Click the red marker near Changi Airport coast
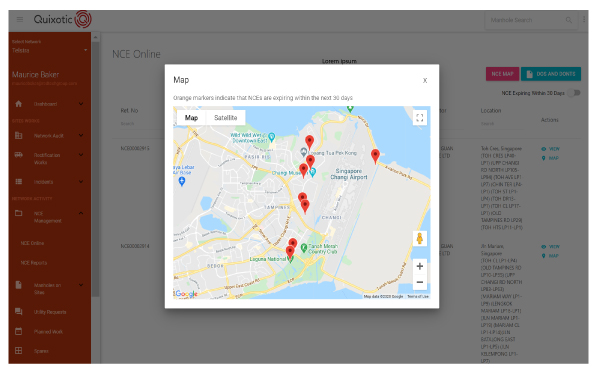Screen dimensions: 600x374 pyautogui.click(x=375, y=156)
